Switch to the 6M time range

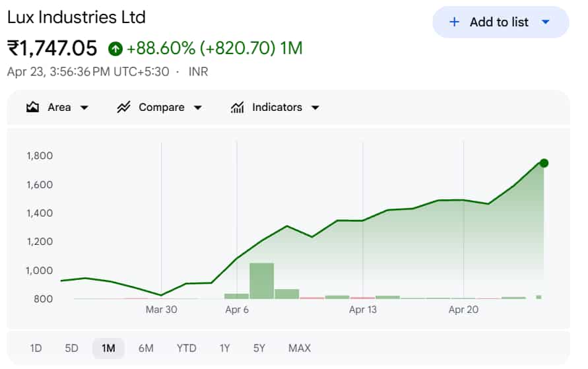(146, 349)
